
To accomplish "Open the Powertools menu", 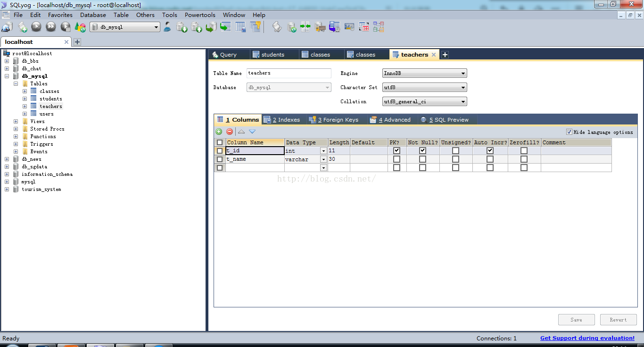I will (x=200, y=15).
